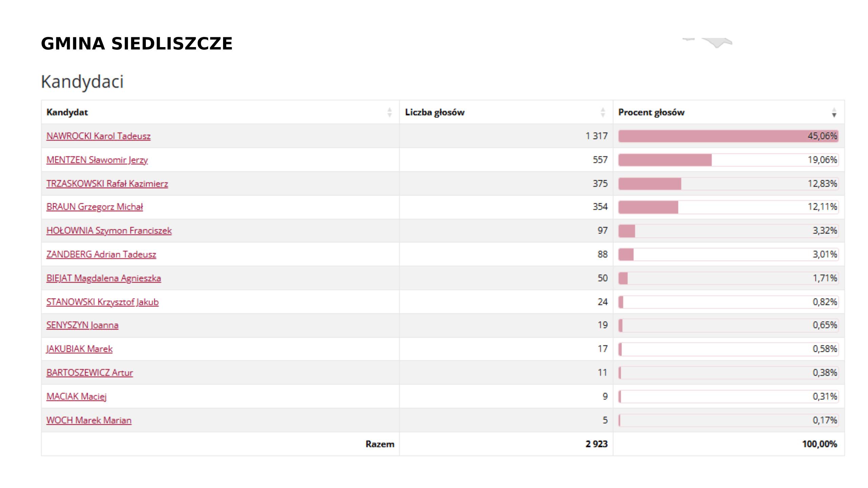Follow the BRAUN Grzegorz Michał link
868x488 pixels.
click(95, 207)
